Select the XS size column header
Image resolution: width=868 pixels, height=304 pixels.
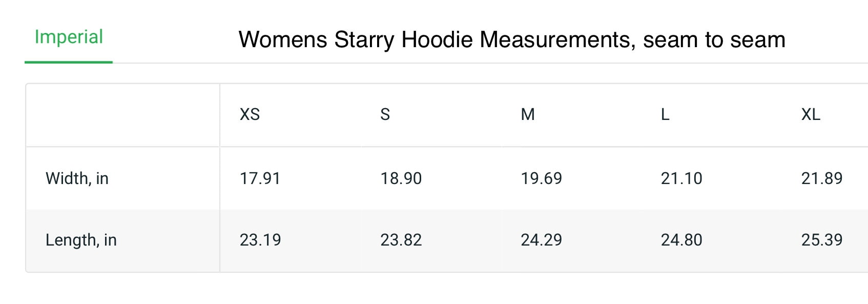click(x=250, y=114)
